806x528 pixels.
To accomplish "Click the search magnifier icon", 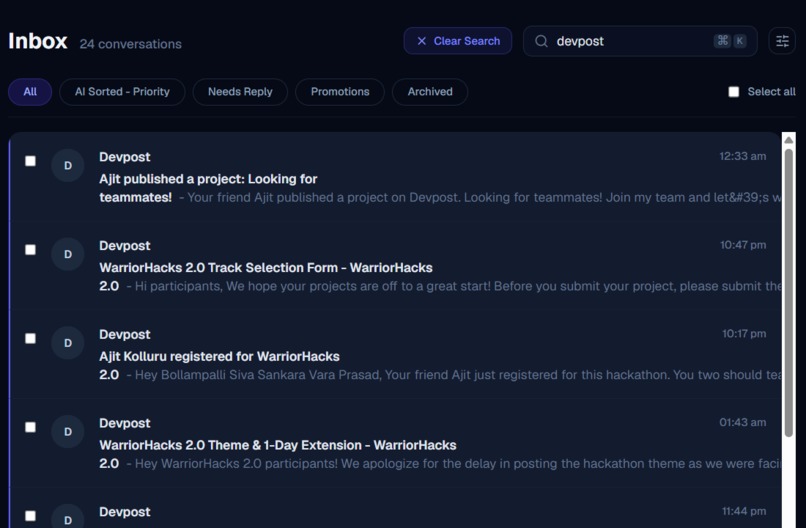I will [x=541, y=41].
